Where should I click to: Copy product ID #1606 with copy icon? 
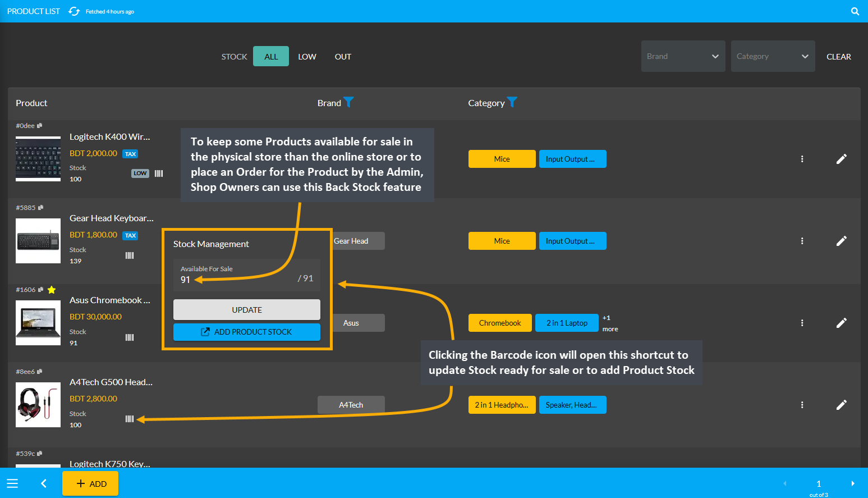point(40,290)
